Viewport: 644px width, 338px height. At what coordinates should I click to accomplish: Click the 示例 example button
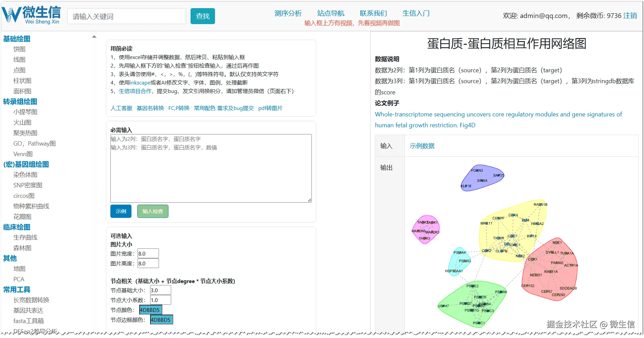click(x=121, y=211)
